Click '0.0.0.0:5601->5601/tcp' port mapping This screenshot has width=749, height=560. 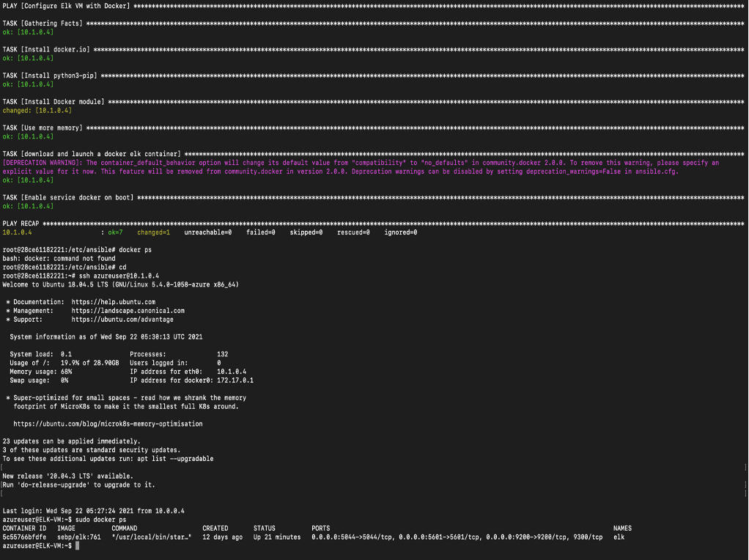tap(438, 537)
